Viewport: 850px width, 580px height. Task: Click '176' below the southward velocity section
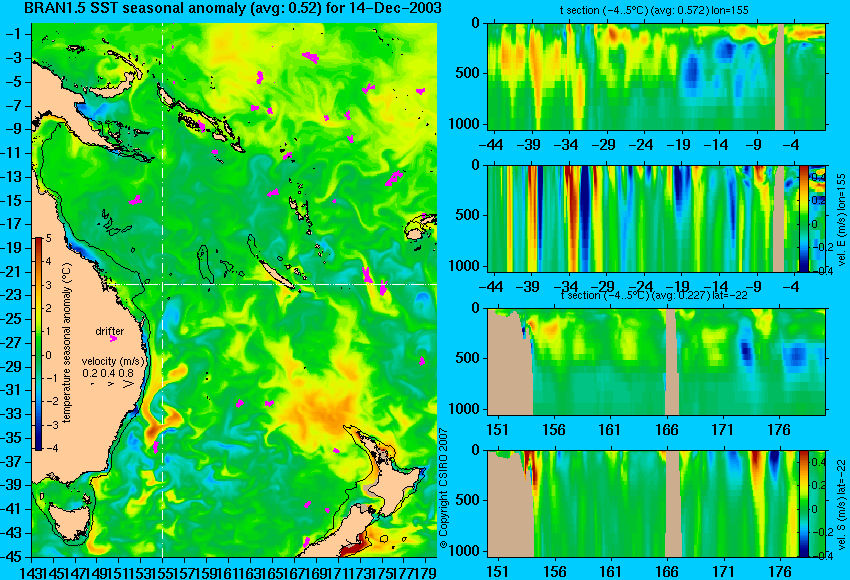(x=780, y=572)
